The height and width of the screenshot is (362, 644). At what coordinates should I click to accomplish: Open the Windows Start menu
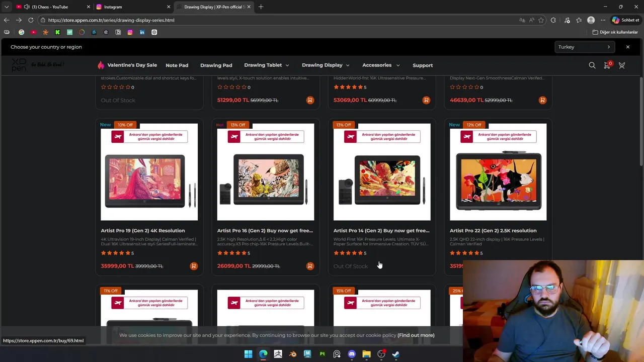pos(249,354)
